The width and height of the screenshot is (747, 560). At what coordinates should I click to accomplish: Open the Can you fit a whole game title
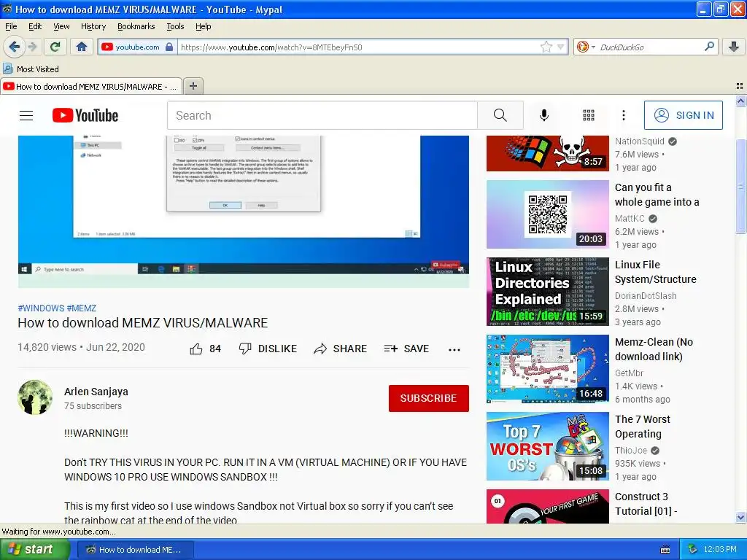tap(657, 195)
